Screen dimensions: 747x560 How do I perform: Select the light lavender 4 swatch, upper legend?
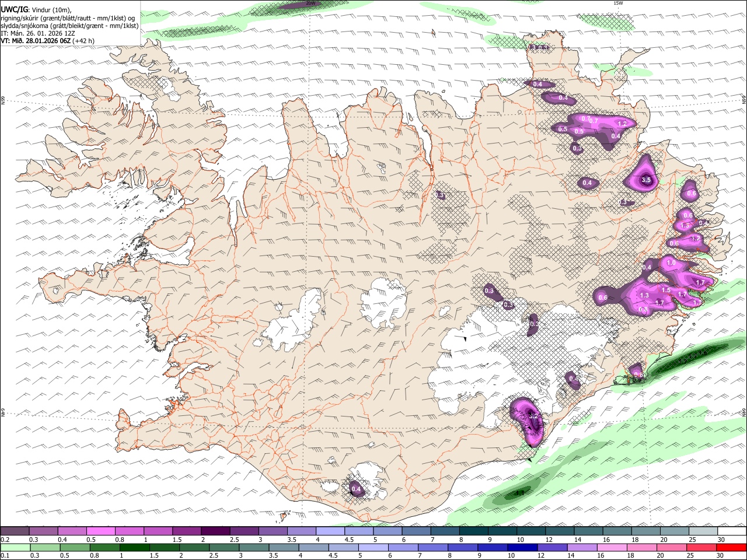click(329, 531)
